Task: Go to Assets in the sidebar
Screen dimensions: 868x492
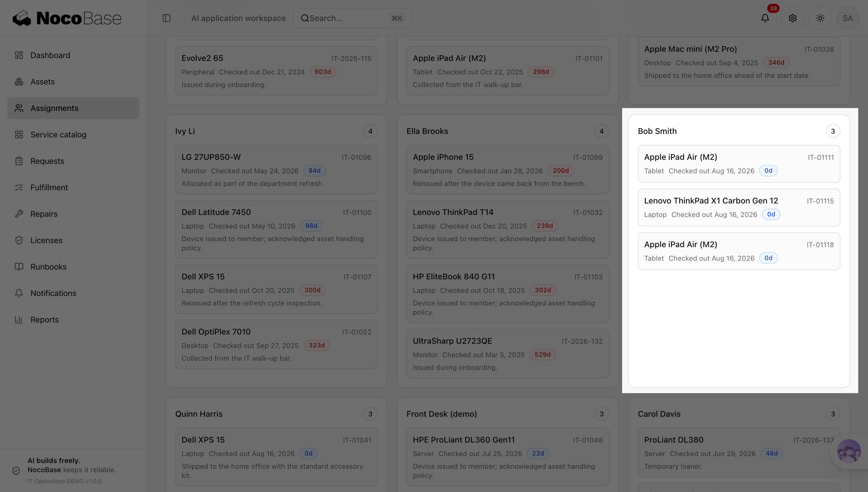Action: pyautogui.click(x=73, y=82)
